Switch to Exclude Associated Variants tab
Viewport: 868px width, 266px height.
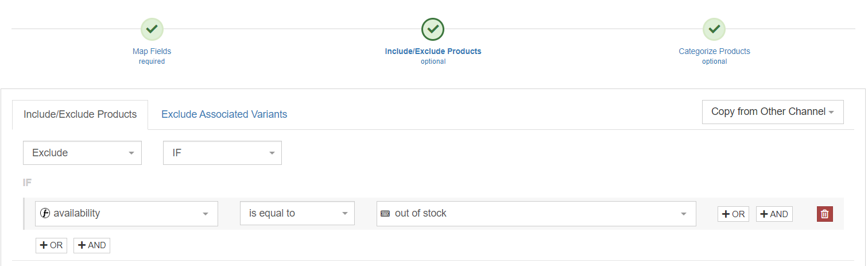click(224, 114)
